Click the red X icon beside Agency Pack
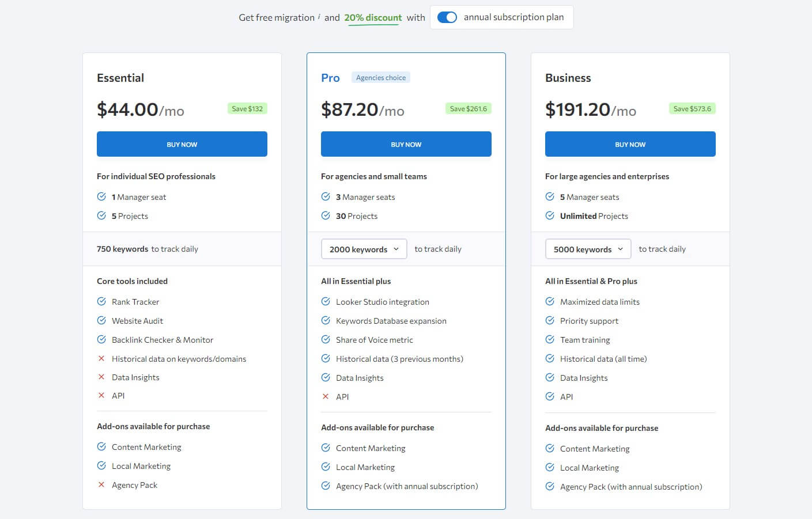Screen dimensions: 812x519 101,484
